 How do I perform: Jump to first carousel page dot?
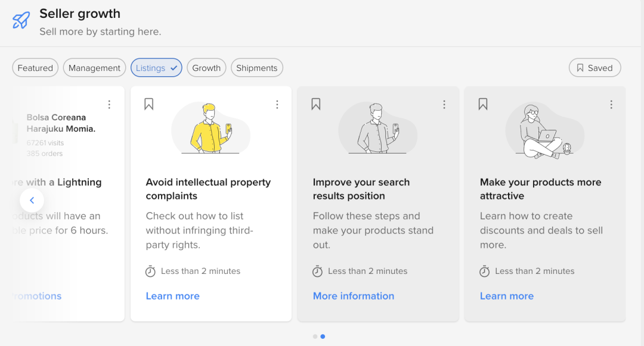point(315,336)
